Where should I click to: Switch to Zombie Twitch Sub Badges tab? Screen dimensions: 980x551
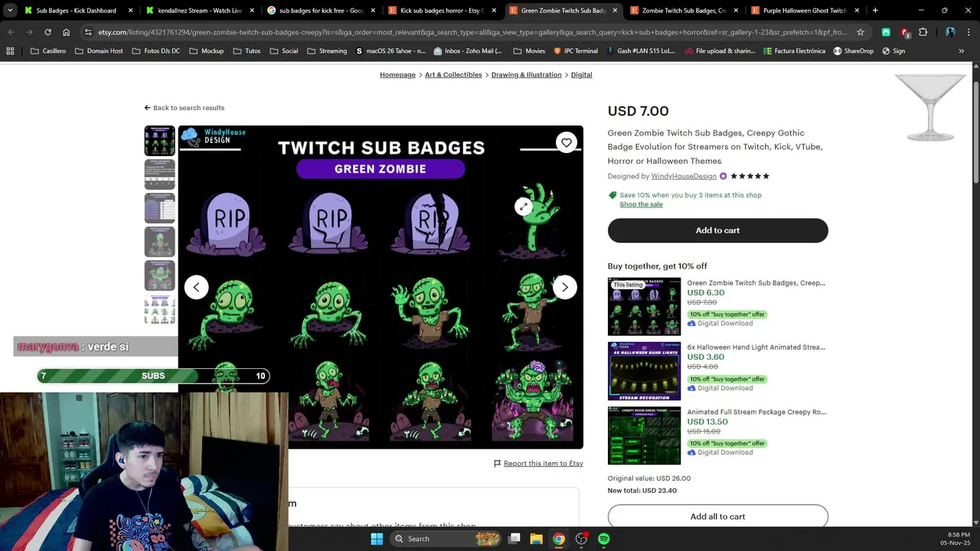(x=684, y=11)
